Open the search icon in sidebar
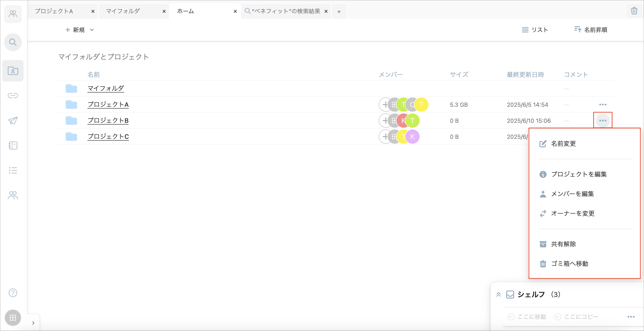 [13, 42]
